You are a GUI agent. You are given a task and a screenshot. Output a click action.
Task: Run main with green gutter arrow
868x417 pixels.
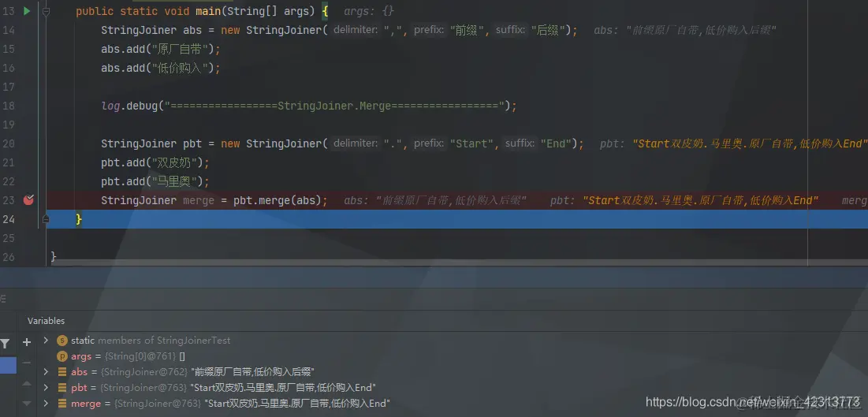[x=27, y=11]
